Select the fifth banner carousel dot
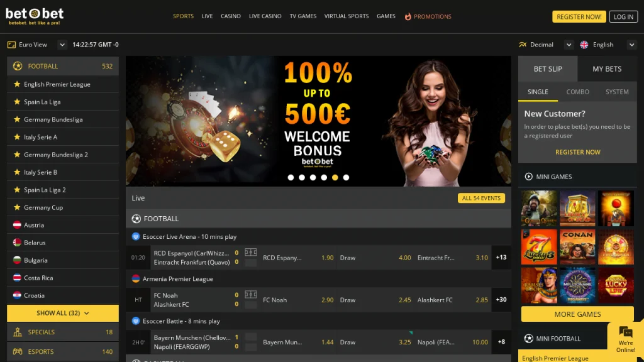The image size is (644, 362). (335, 178)
